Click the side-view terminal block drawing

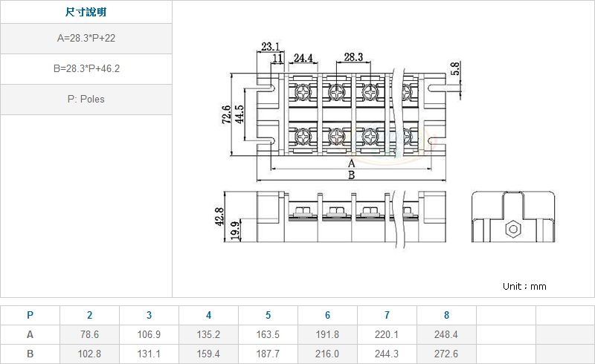click(x=350, y=216)
